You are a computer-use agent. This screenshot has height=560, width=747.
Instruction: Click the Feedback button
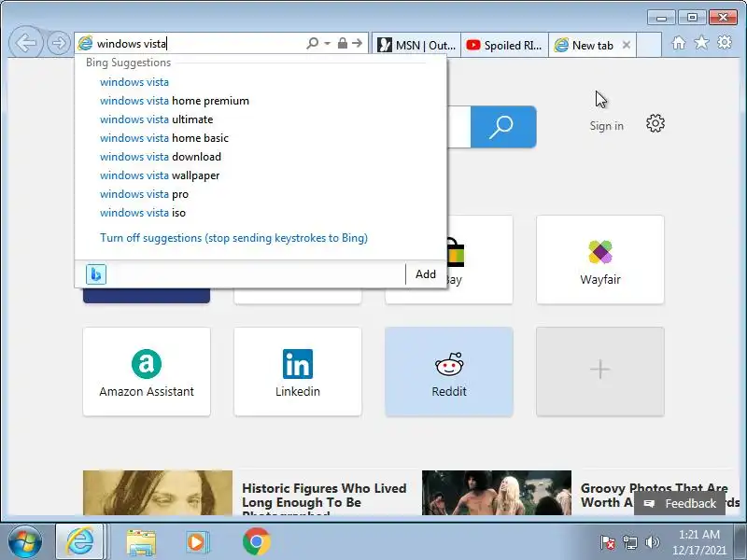coord(680,503)
